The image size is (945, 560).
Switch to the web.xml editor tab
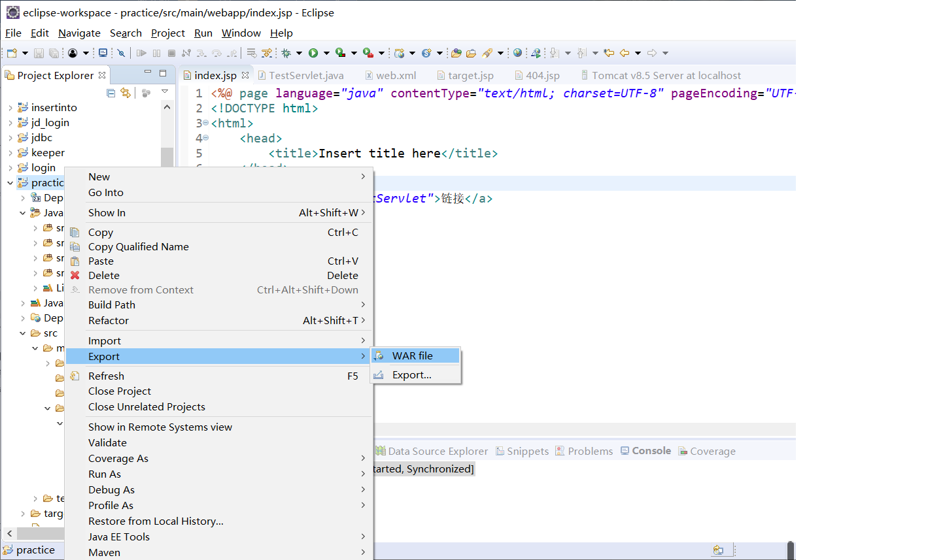tap(390, 75)
